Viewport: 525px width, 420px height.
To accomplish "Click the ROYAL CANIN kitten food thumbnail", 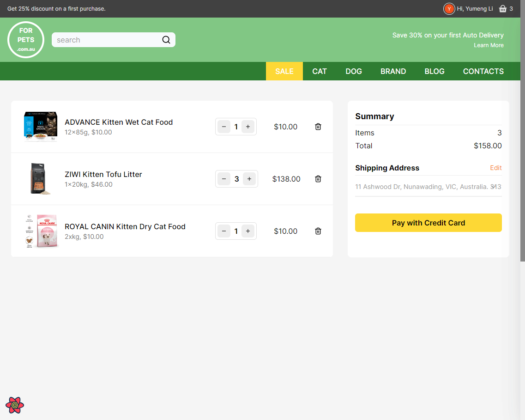I will [42, 231].
